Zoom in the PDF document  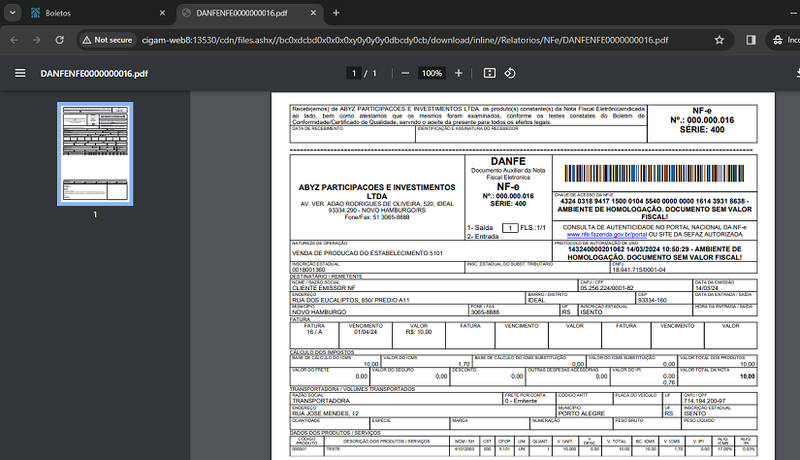coord(459,73)
